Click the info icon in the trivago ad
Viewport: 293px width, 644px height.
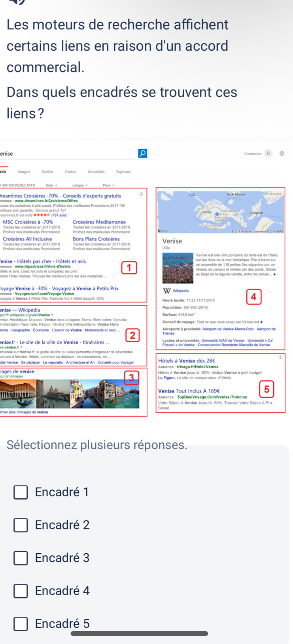click(x=281, y=357)
